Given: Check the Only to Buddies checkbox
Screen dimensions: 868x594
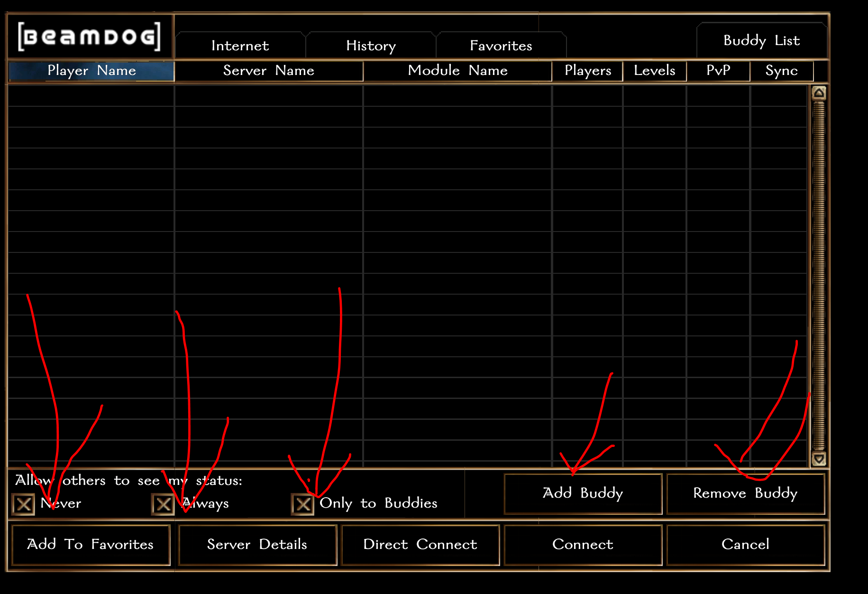Looking at the screenshot, I should click(x=303, y=504).
